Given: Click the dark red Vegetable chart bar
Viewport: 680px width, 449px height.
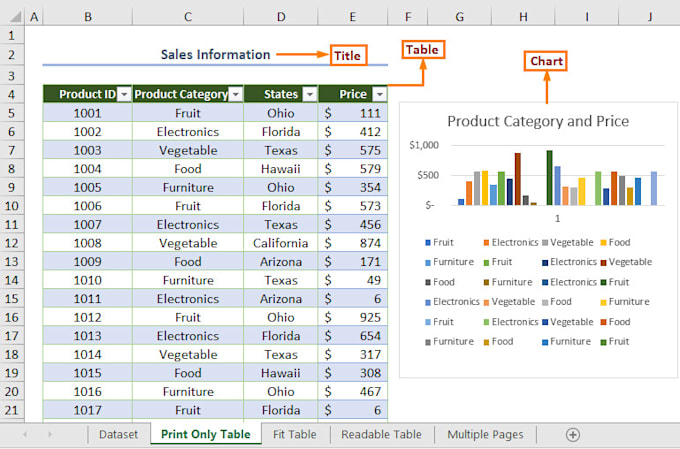Looking at the screenshot, I should point(518,179).
